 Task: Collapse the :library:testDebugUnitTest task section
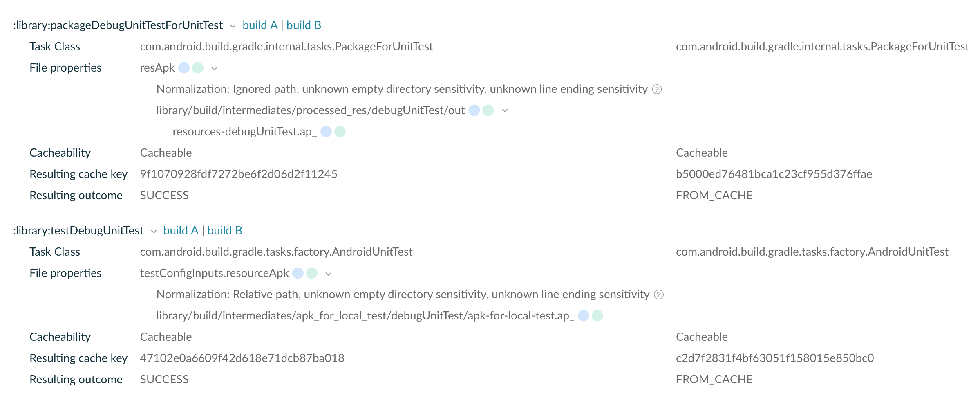[x=154, y=232]
